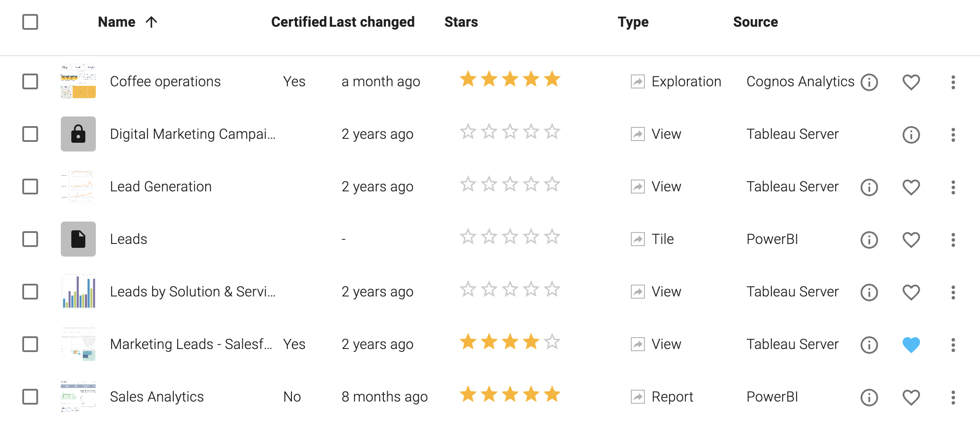This screenshot has width=980, height=444.
Task: Click the lock icon on Digital Marketing
Action: click(x=78, y=134)
